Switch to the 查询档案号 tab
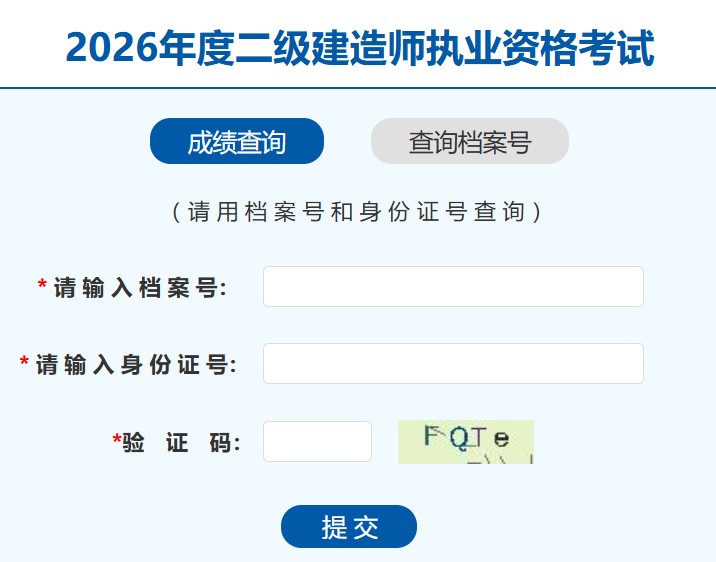The width and height of the screenshot is (716, 562). (469, 141)
